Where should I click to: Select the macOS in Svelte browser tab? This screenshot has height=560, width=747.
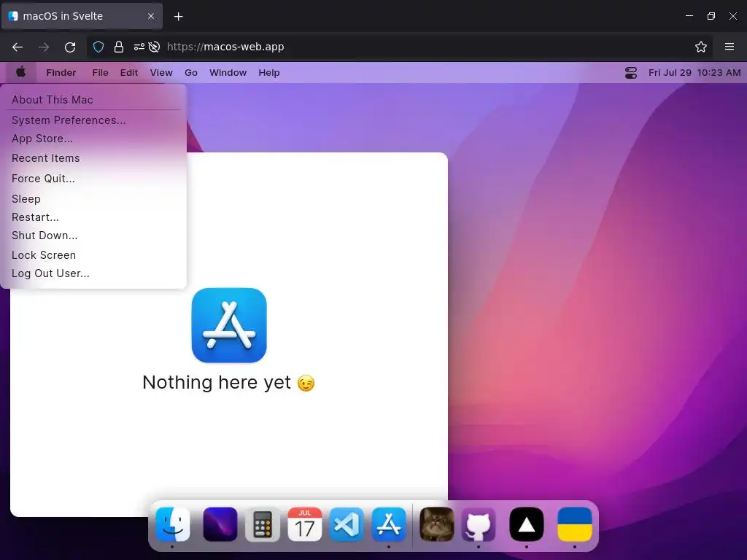click(x=82, y=16)
